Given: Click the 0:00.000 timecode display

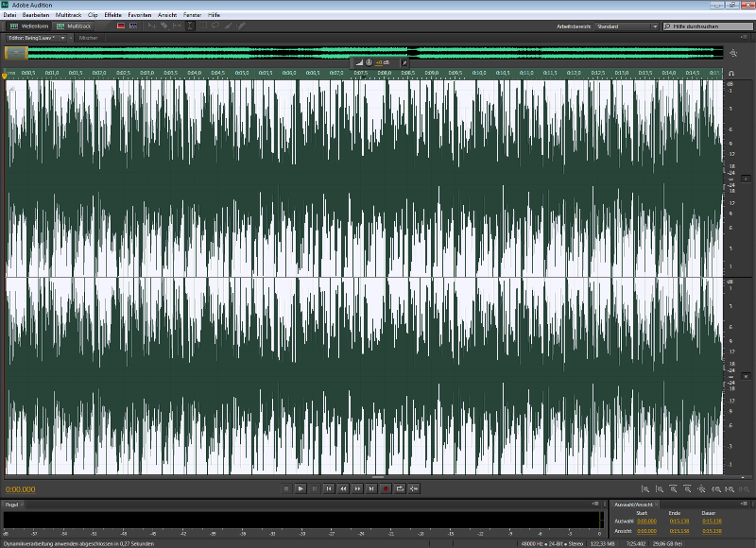Looking at the screenshot, I should pos(20,489).
